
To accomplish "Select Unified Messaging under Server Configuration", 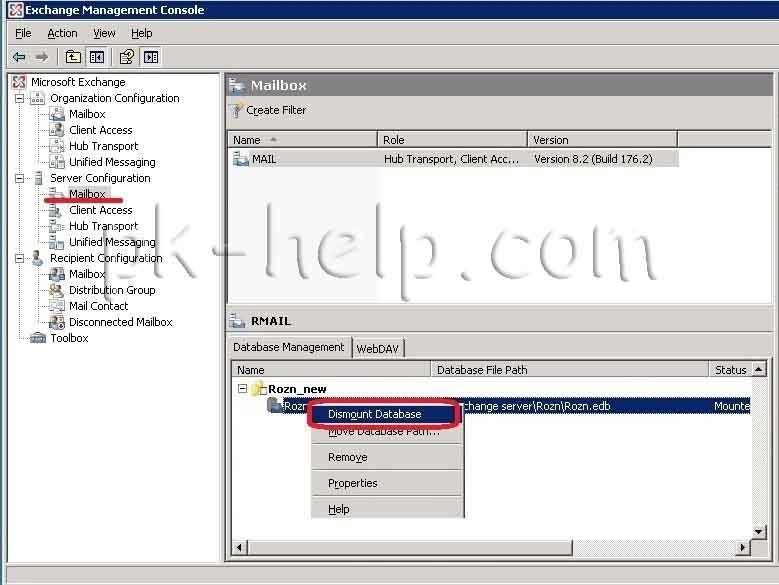I will pyautogui.click(x=112, y=242).
